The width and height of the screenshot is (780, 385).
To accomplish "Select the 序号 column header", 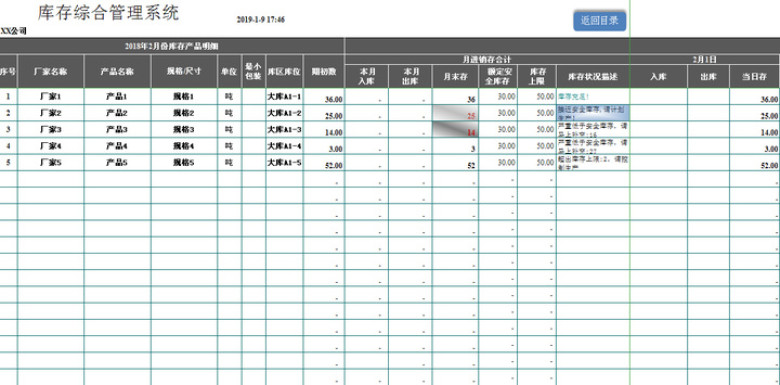I will (8, 71).
